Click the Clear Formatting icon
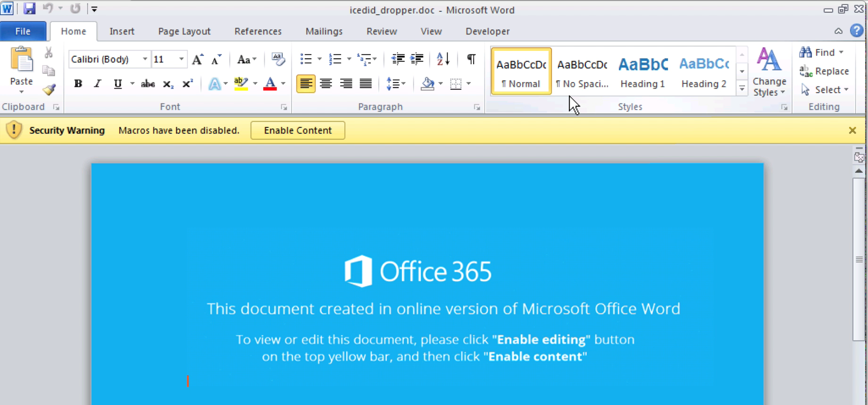 pyautogui.click(x=278, y=59)
